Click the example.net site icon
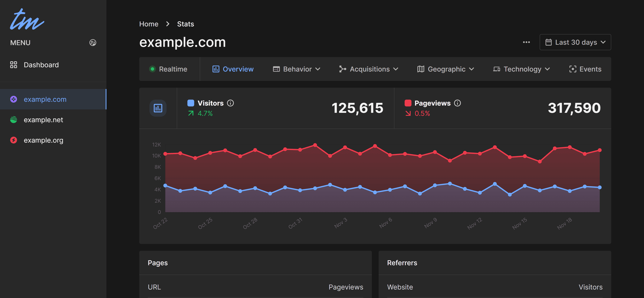The image size is (644, 298). (x=14, y=120)
